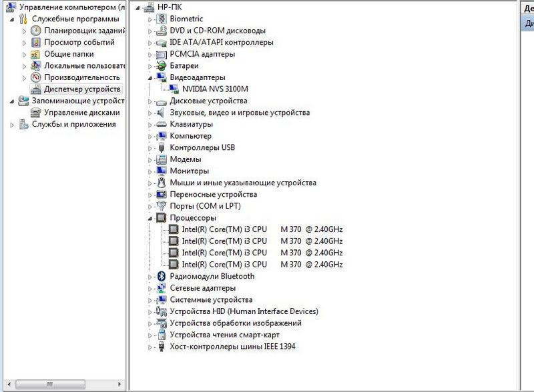
Task: Click the NVIDIA NVS 3100M adapter icon
Action: click(x=173, y=89)
